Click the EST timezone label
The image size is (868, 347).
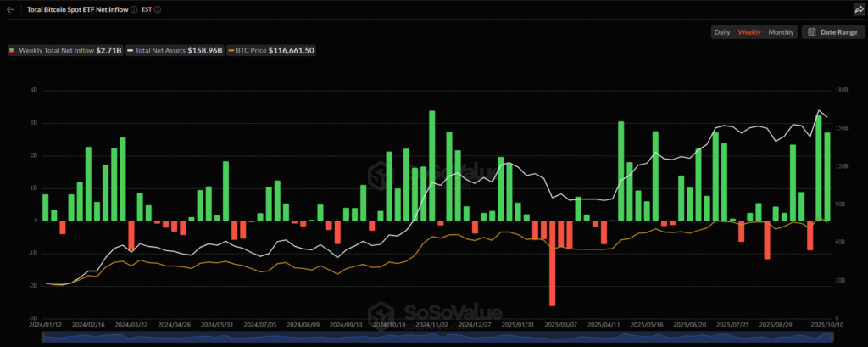point(147,9)
